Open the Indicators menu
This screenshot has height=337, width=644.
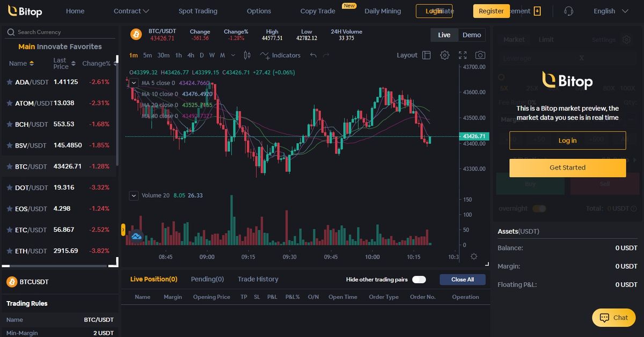point(280,55)
